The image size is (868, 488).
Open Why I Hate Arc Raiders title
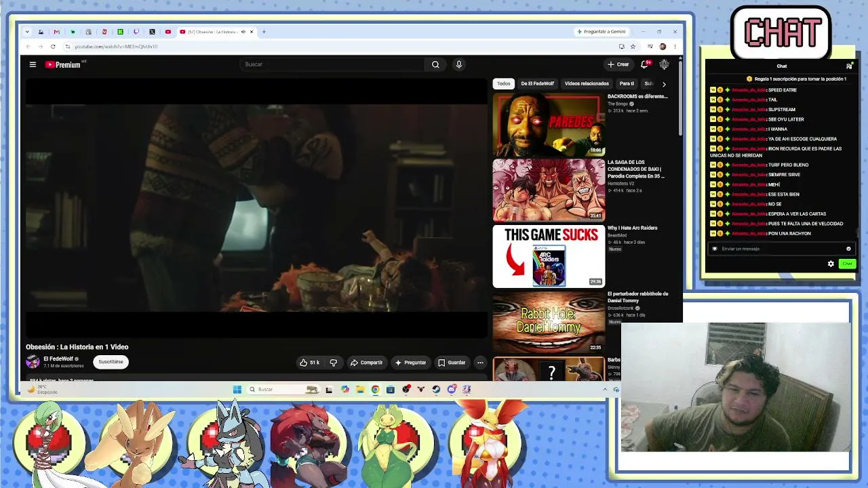[x=633, y=228]
